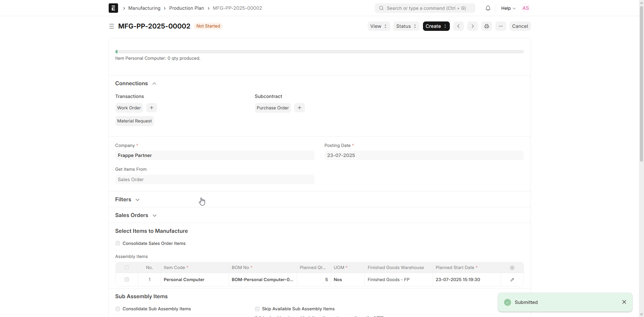Print the production plan
The image size is (644, 317).
click(486, 26)
